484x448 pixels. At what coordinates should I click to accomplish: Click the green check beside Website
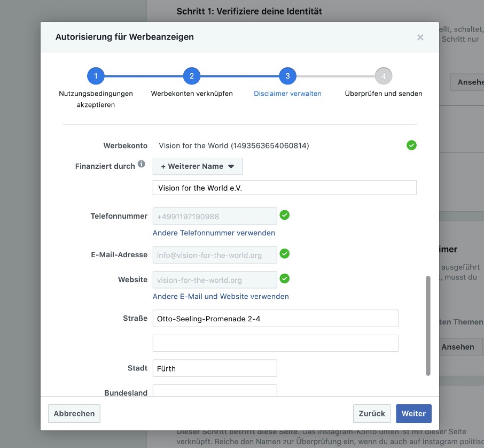click(x=285, y=279)
